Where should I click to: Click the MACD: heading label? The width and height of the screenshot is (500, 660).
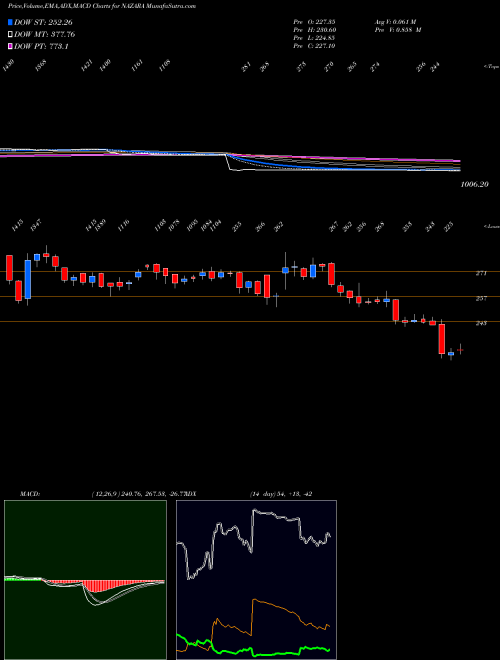click(x=30, y=494)
